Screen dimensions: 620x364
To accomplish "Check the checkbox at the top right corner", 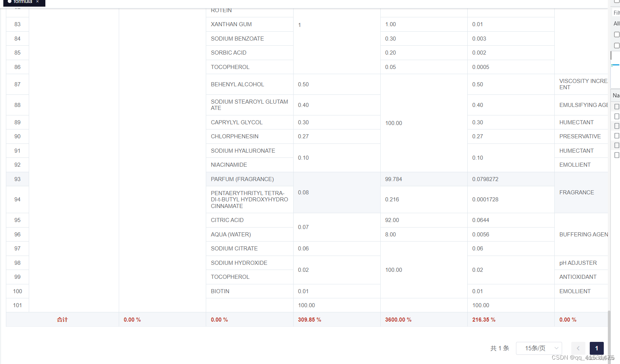I will [616, 2].
